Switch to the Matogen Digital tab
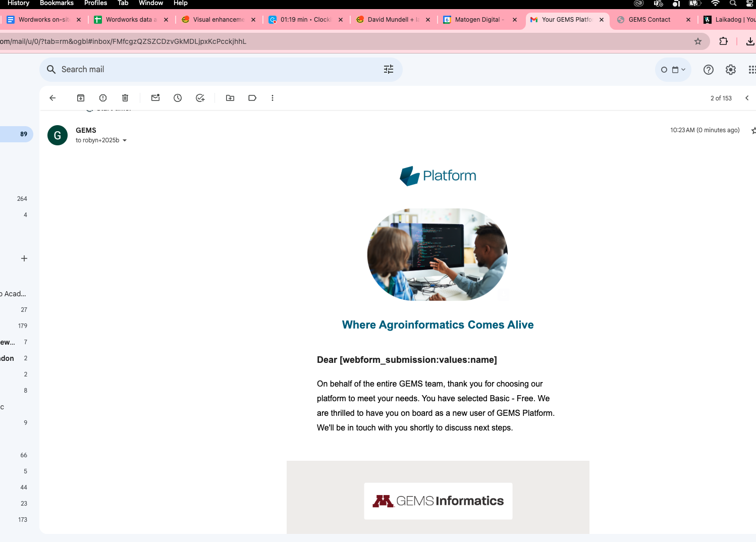Viewport: 756px width, 542px height. (477, 20)
